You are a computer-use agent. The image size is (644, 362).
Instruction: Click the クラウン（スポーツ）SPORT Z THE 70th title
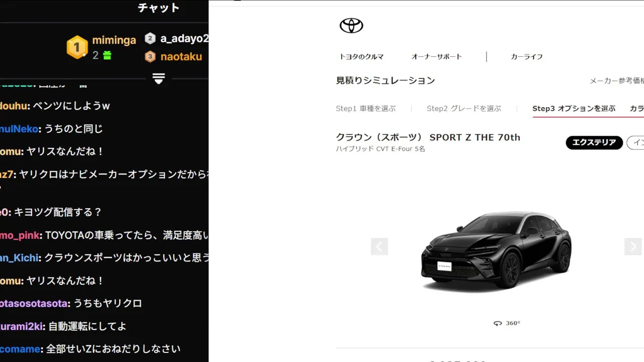click(428, 137)
